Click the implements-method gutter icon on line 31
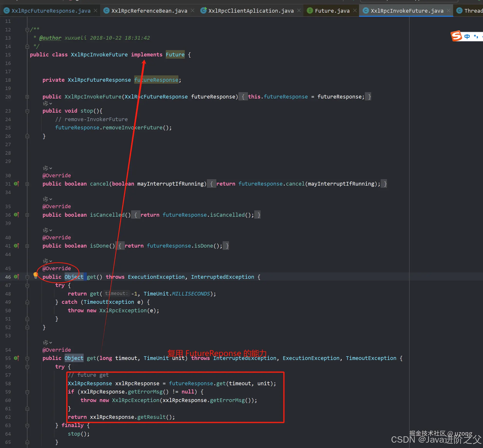The width and height of the screenshot is (483, 448). pyautogui.click(x=17, y=184)
